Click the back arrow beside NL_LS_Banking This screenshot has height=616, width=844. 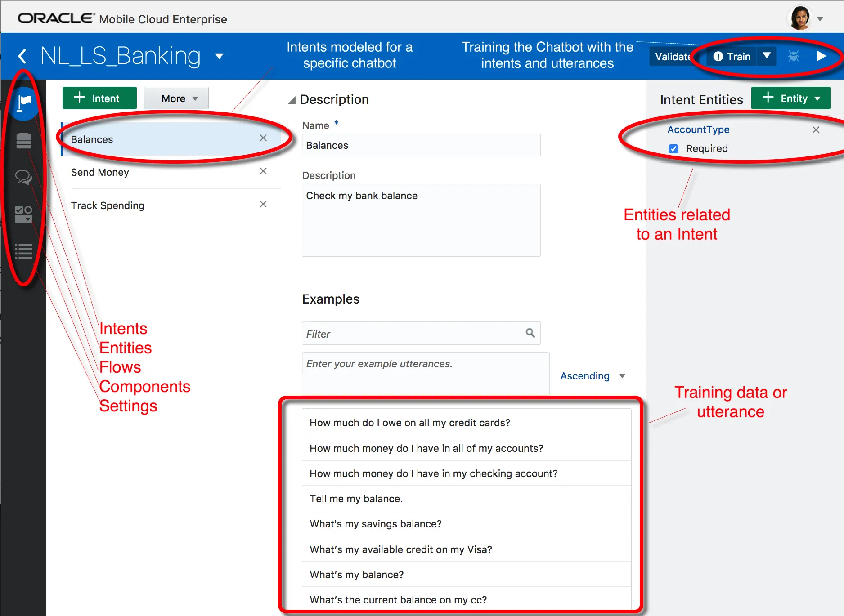pyautogui.click(x=22, y=56)
